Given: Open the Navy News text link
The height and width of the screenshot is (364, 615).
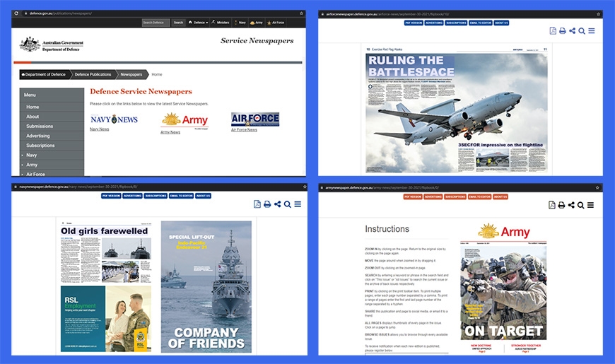Looking at the screenshot, I should pyautogui.click(x=99, y=129).
